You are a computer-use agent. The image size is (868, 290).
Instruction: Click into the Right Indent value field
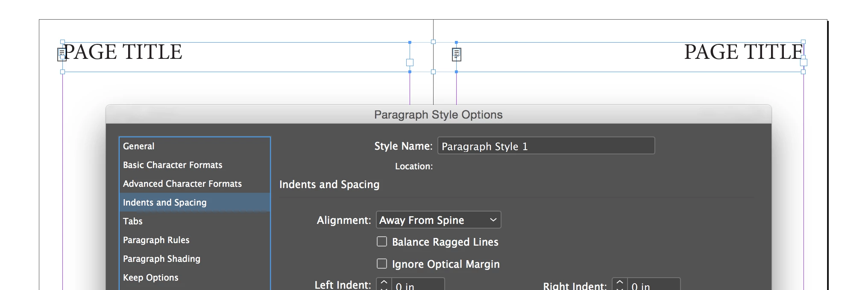tap(654, 285)
